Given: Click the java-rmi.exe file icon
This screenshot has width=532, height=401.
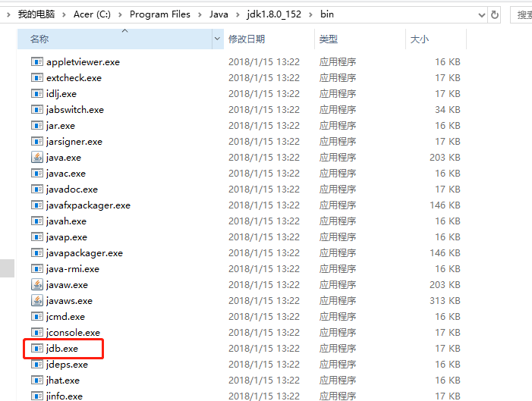Looking at the screenshot, I should point(37,269).
